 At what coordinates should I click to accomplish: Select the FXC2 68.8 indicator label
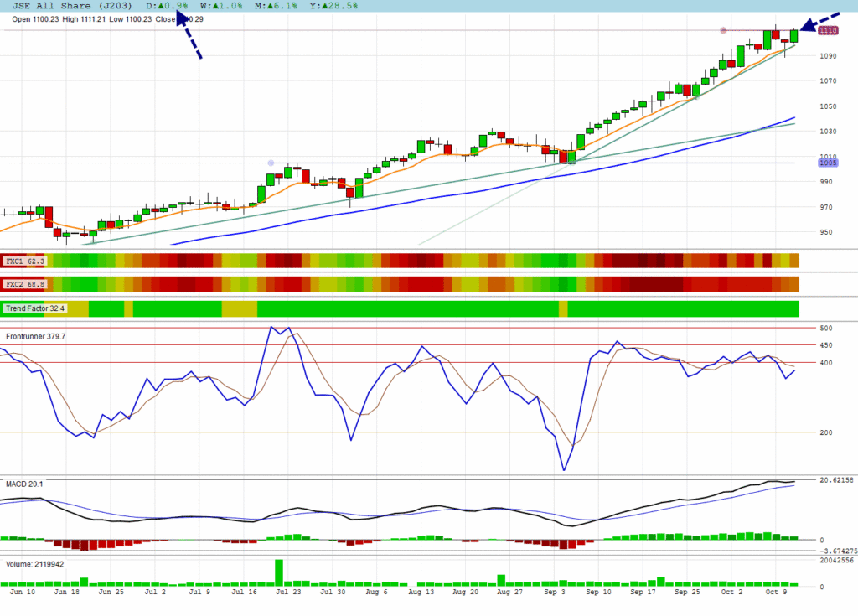click(x=24, y=285)
